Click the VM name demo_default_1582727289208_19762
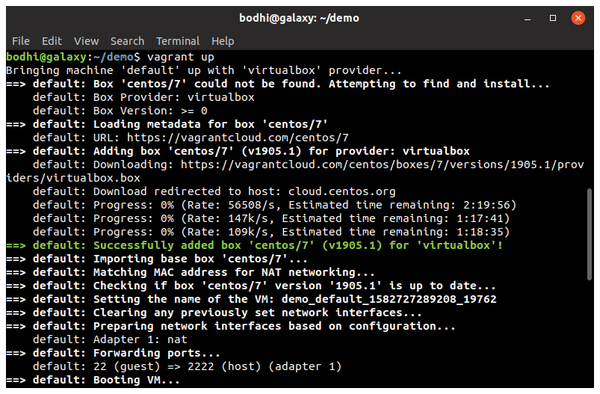The height and width of the screenshot is (394, 600). click(x=389, y=299)
